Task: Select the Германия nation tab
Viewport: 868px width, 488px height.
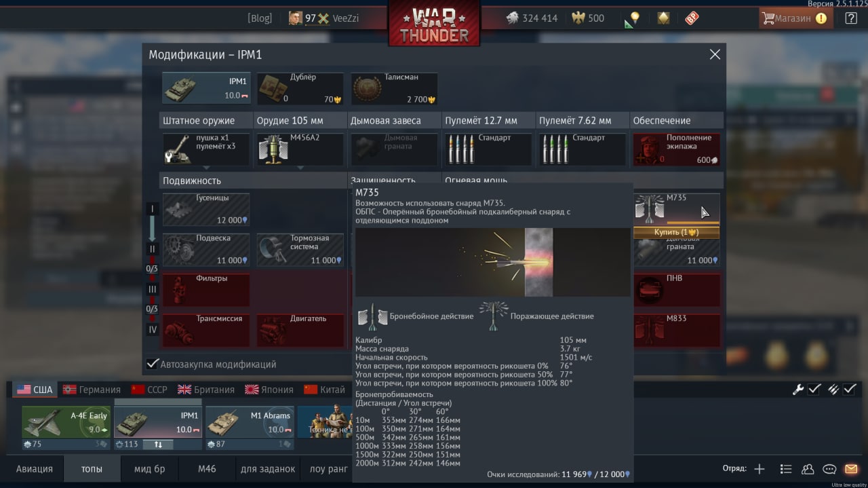Action: pyautogui.click(x=92, y=390)
